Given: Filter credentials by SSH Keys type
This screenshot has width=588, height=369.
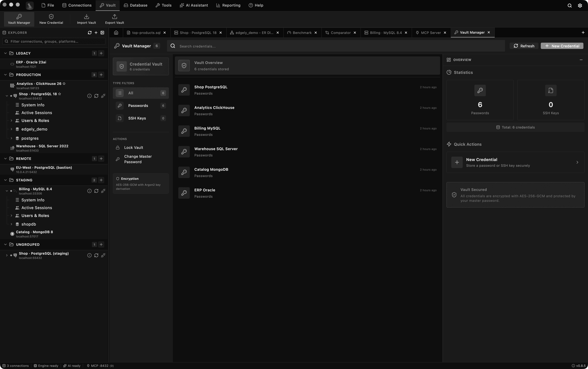Looking at the screenshot, I should [141, 118].
